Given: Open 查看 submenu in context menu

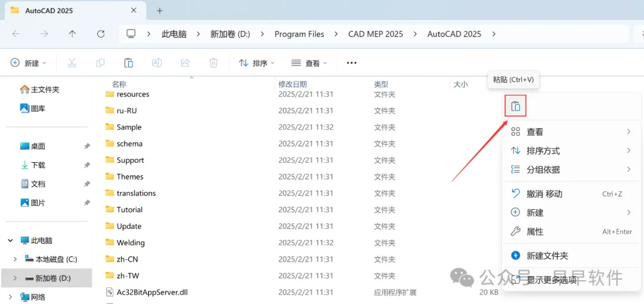Looking at the screenshot, I should [571, 132].
